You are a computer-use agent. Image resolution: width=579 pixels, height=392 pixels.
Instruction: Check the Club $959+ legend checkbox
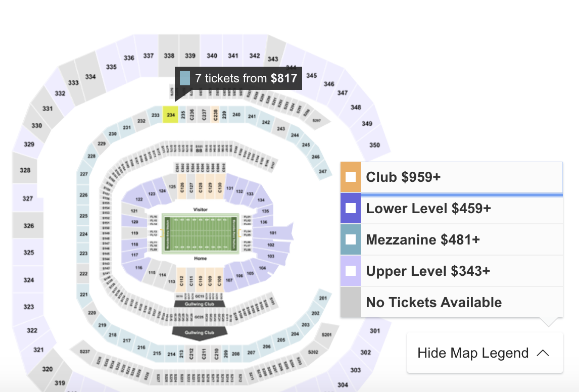pyautogui.click(x=351, y=177)
